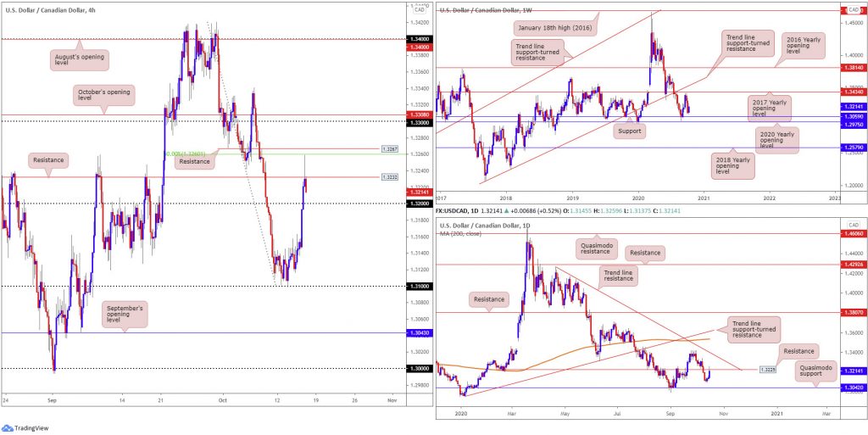Select the Support annotation on weekly chart
Screen dimensions: 868x435
[x=630, y=133]
